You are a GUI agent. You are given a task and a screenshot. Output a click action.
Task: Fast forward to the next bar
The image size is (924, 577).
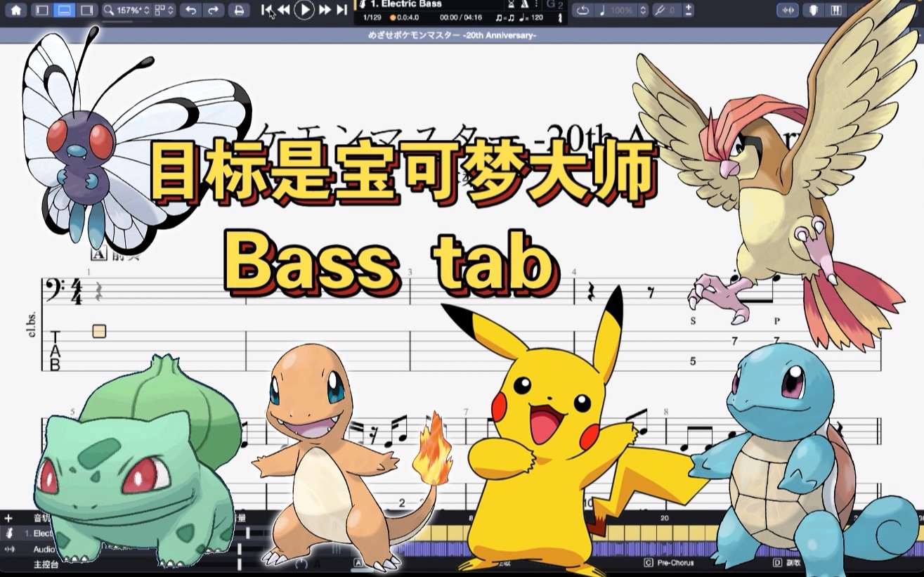[x=325, y=10]
